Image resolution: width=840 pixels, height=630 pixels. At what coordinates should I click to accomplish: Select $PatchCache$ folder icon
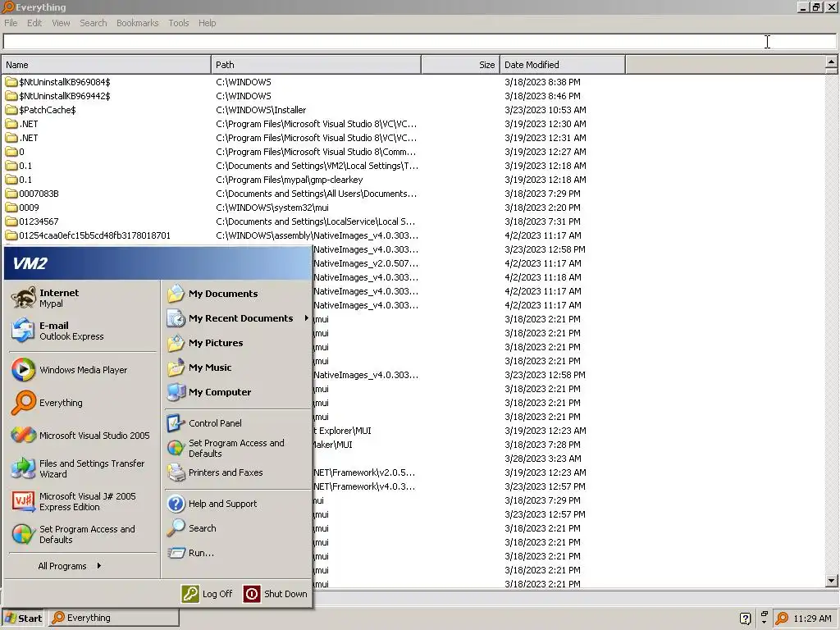pos(11,110)
